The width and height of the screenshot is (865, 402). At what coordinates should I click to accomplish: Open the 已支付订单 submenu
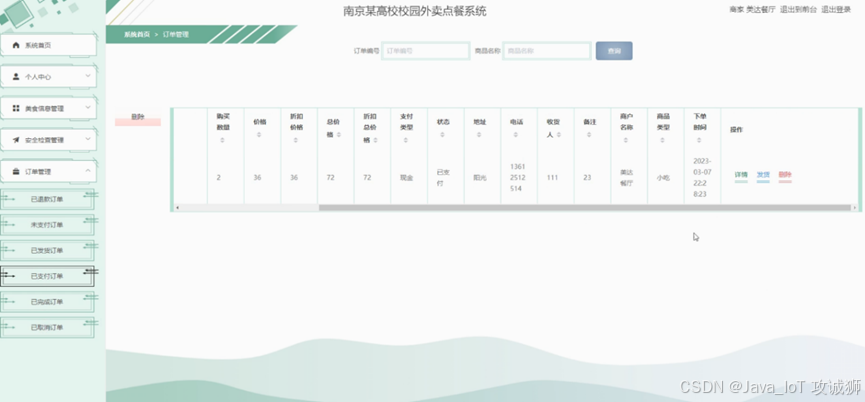click(47, 276)
